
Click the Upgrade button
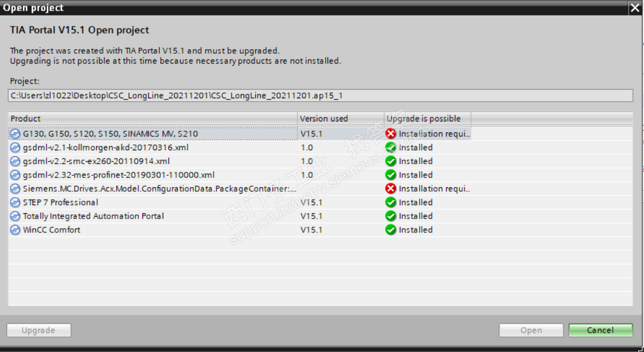click(x=39, y=330)
